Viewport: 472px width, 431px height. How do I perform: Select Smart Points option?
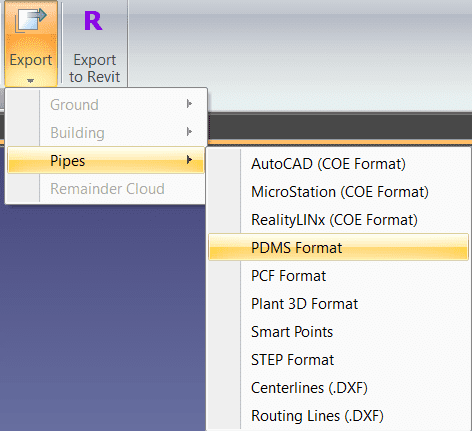338,332
